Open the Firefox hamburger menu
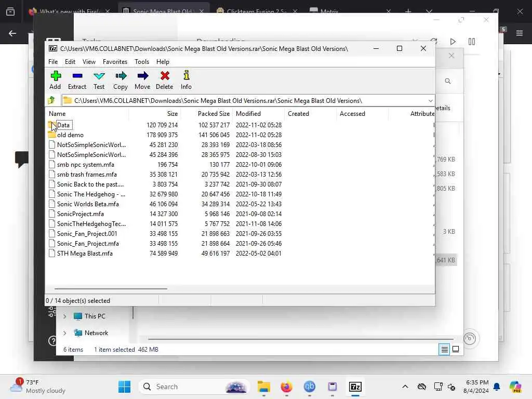 tap(520, 33)
